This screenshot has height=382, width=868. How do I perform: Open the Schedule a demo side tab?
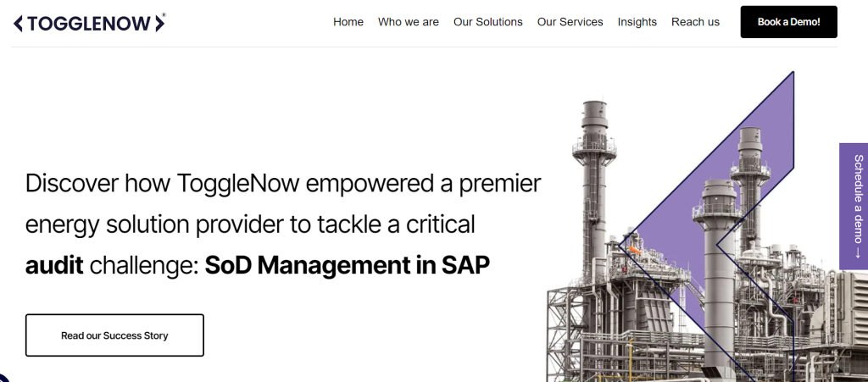click(x=854, y=206)
